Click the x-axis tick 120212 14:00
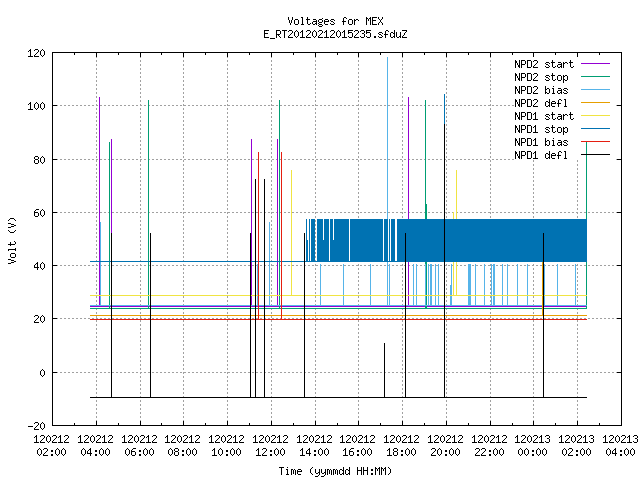 pos(314,446)
